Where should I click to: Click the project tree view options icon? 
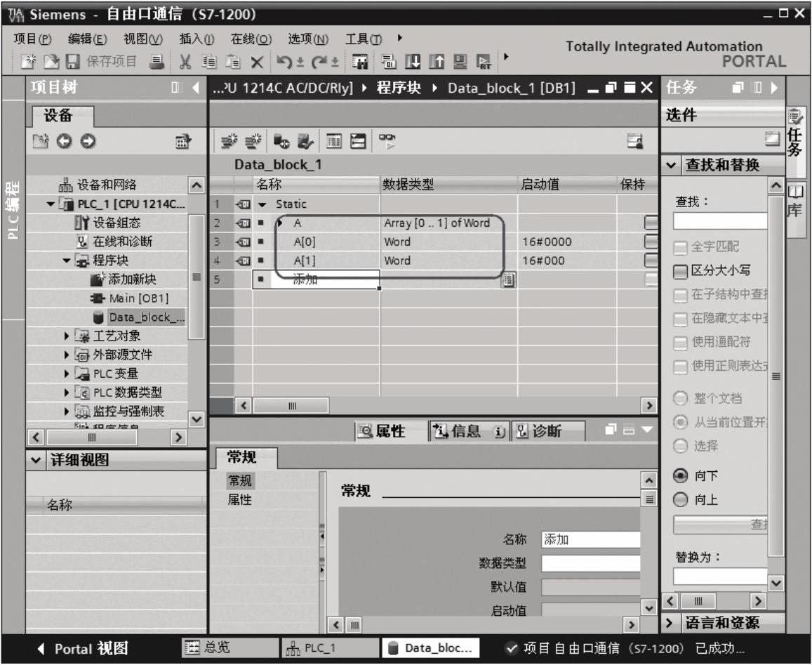pyautogui.click(x=182, y=141)
